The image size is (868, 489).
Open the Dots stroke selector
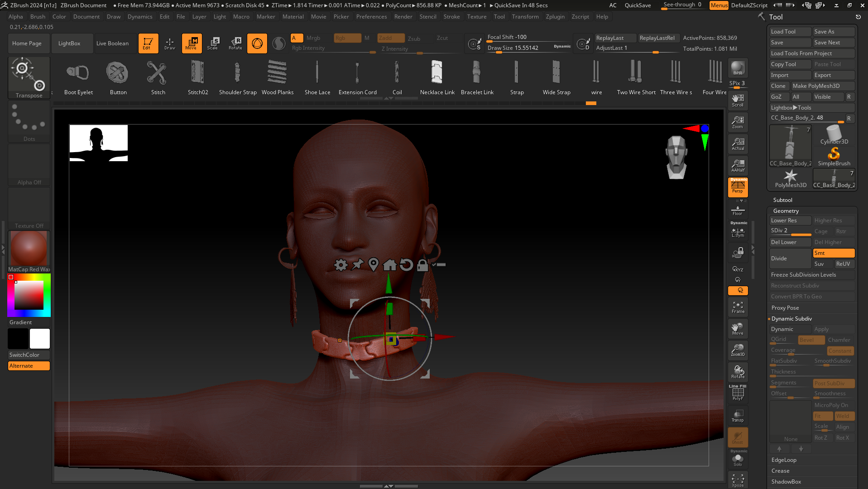pos(29,122)
